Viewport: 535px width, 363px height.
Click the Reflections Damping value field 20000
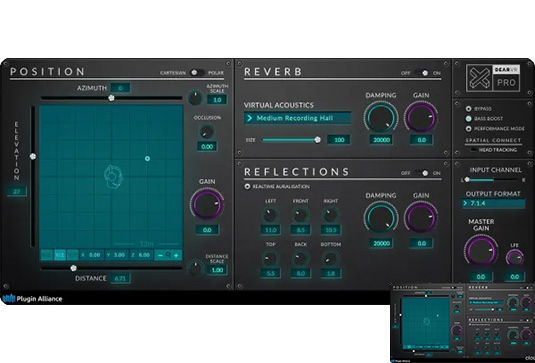(381, 243)
